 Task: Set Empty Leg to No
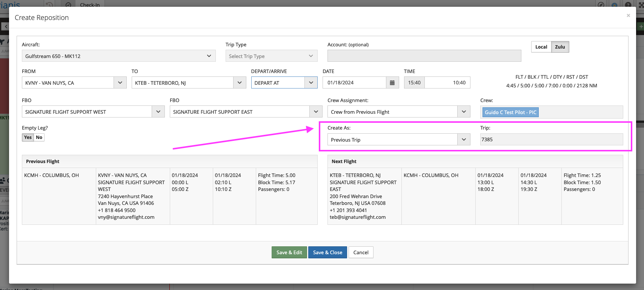(39, 137)
